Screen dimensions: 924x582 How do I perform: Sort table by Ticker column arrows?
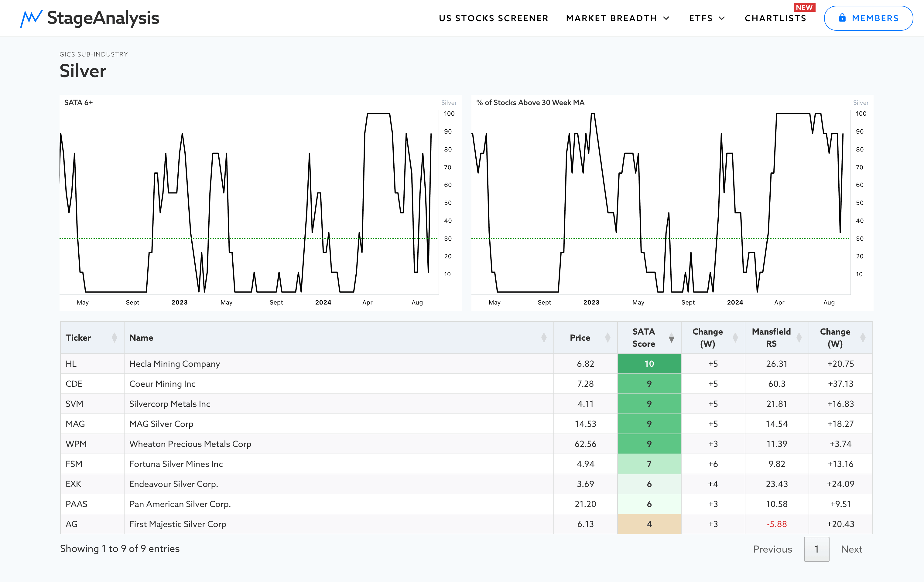[114, 338]
